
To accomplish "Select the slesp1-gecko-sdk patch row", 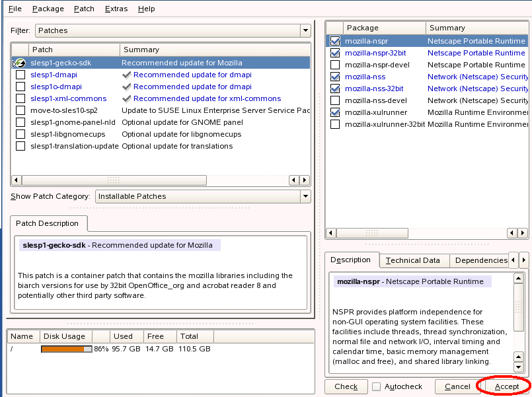I will [161, 63].
